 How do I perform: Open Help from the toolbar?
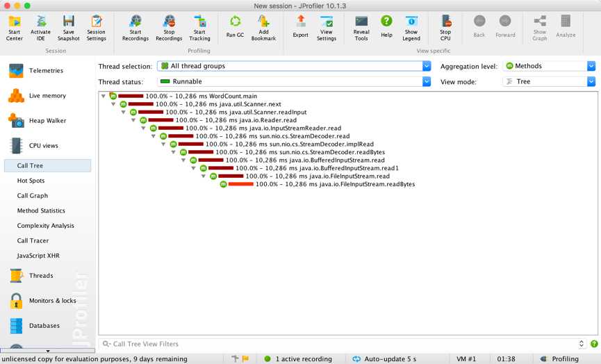click(387, 26)
